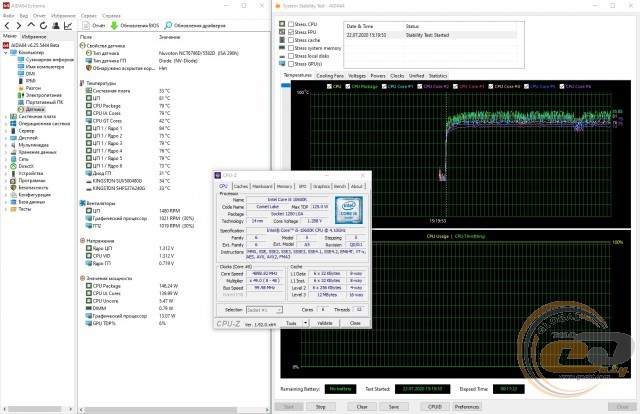Open the graph icon in AIDA64 toolbar
The width and height of the screenshot is (640, 414).
(68, 26)
